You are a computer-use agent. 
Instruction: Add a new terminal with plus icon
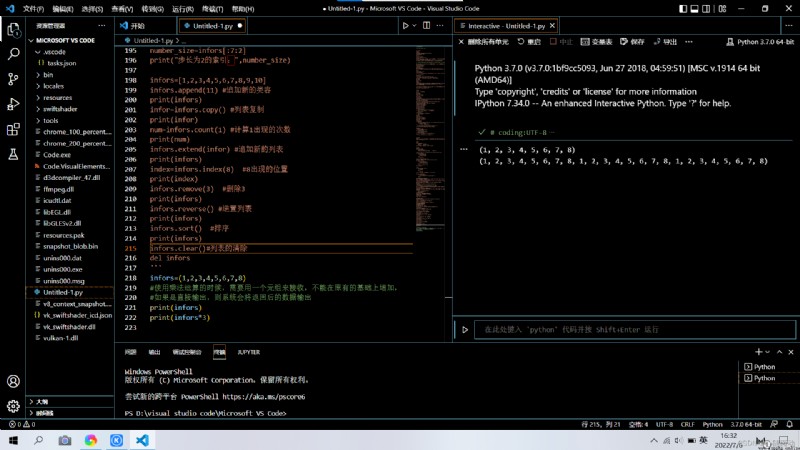(759, 352)
